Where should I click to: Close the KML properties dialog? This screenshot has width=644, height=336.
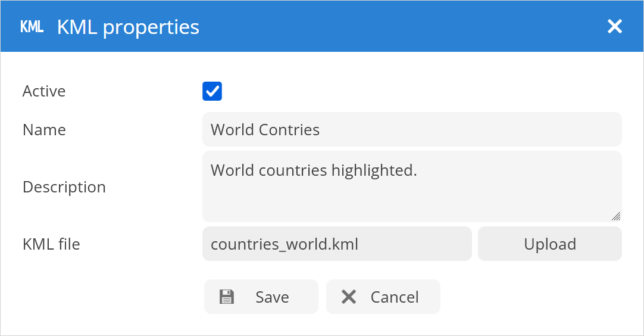tap(614, 26)
